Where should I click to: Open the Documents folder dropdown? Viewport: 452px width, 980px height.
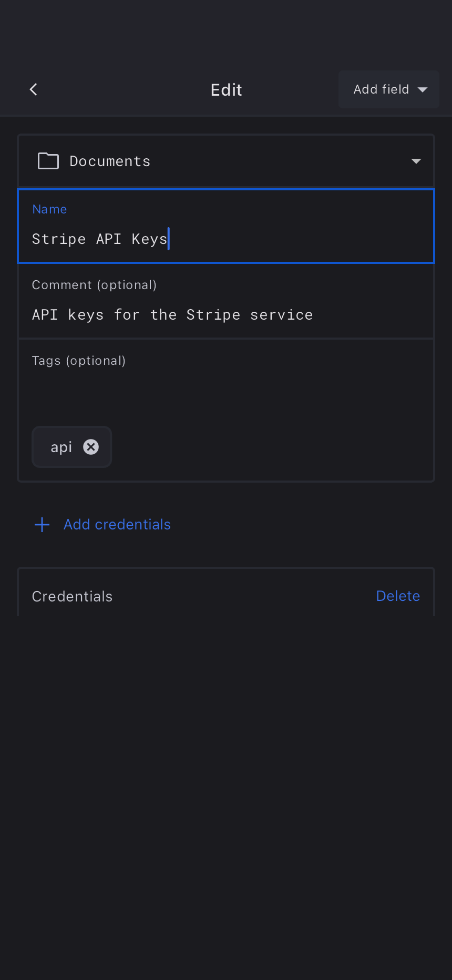coord(226,161)
